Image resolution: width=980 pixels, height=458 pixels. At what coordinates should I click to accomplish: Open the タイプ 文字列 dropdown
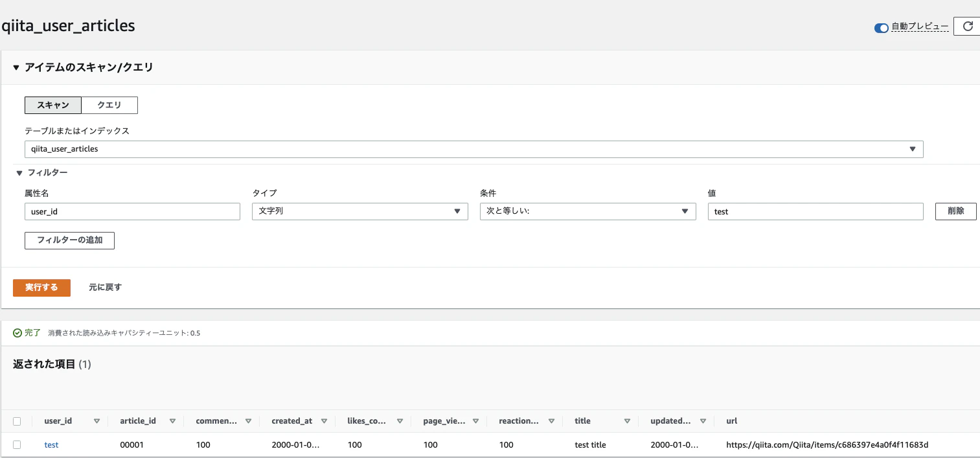click(x=359, y=211)
